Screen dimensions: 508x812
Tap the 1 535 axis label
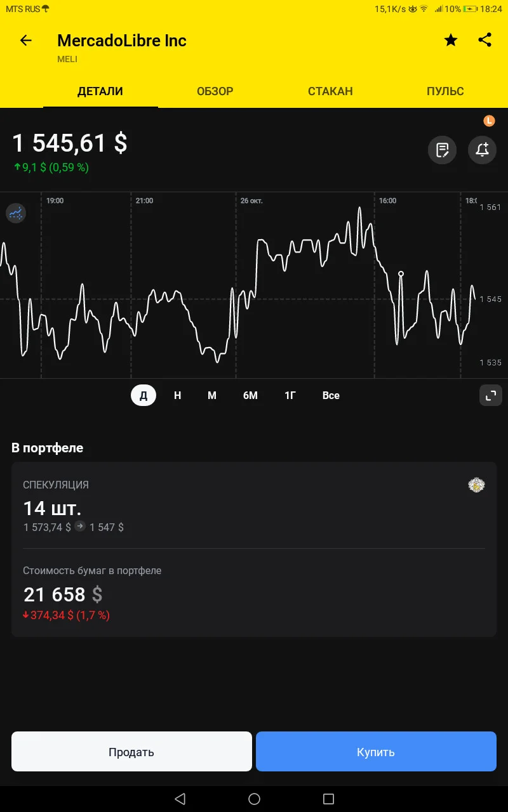click(490, 362)
